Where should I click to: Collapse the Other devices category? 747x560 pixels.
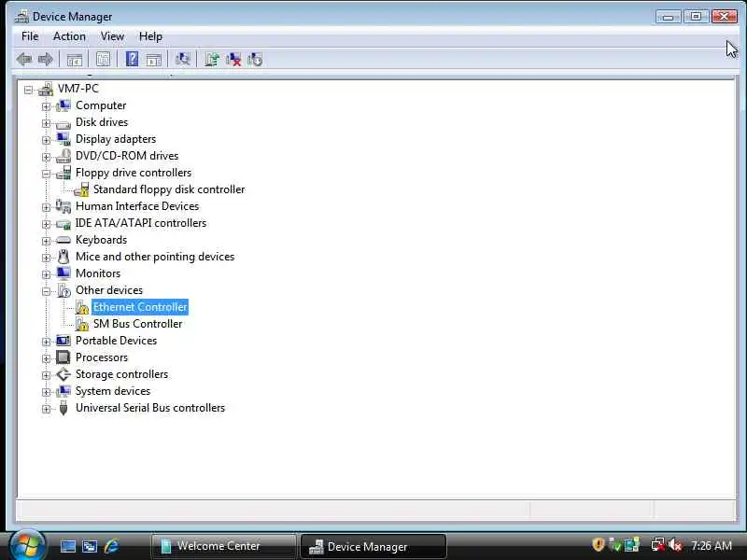click(x=46, y=291)
